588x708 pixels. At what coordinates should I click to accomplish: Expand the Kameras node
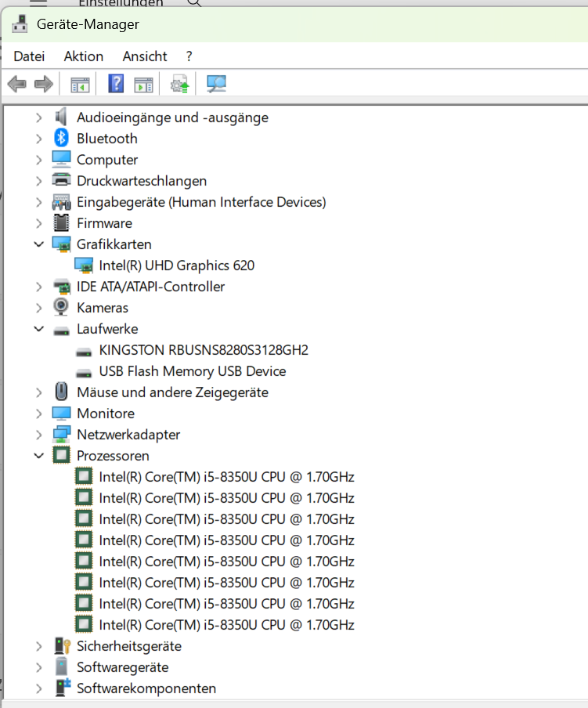(x=39, y=308)
